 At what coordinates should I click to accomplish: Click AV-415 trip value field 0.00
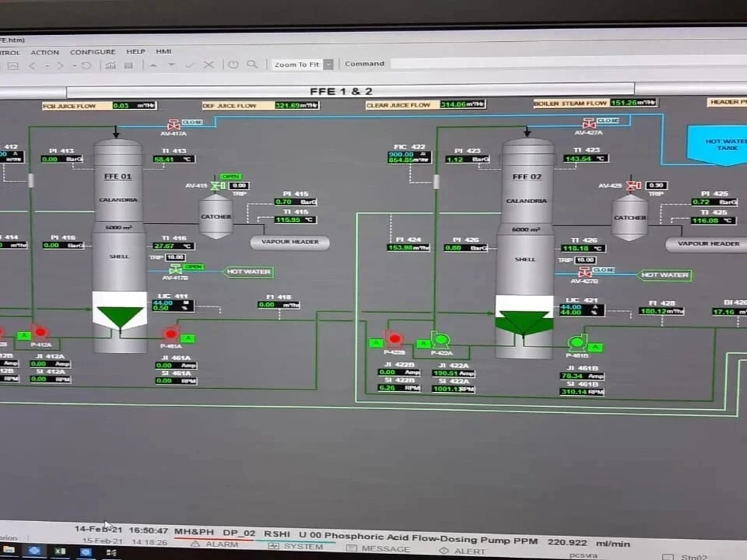point(239,186)
